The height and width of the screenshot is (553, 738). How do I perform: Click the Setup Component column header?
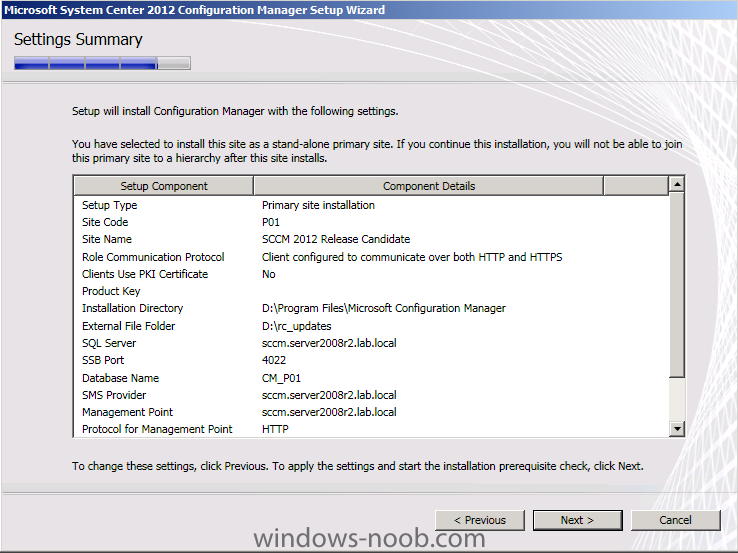[164, 186]
